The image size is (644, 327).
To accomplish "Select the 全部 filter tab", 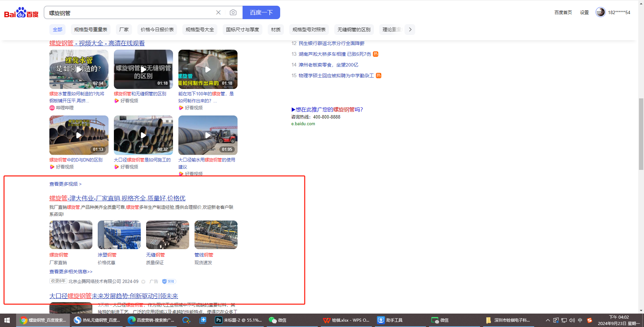I will (57, 30).
